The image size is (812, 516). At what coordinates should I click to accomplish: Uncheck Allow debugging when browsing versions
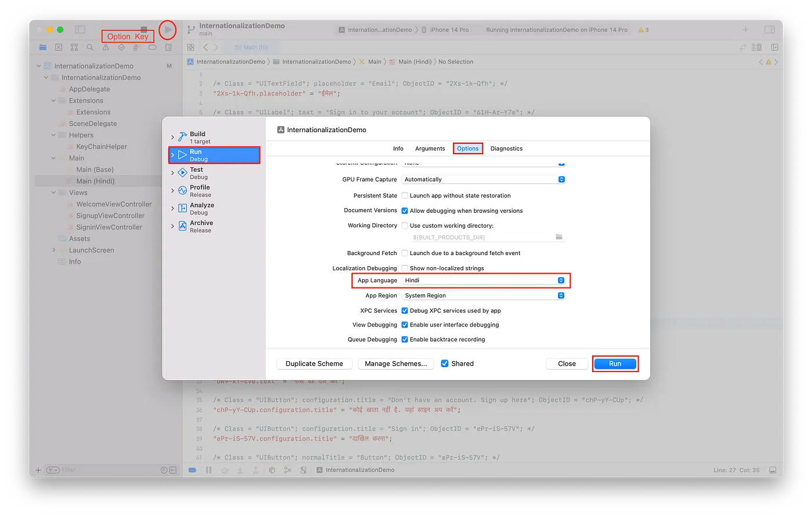pyautogui.click(x=405, y=211)
